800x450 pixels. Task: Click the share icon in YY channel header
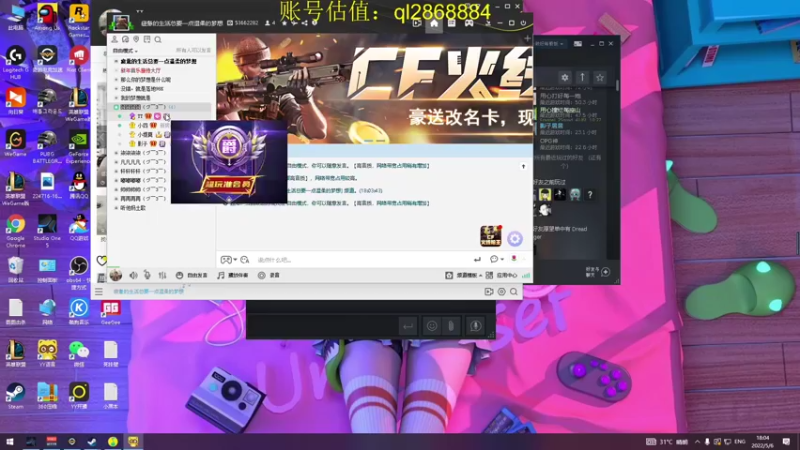click(304, 23)
